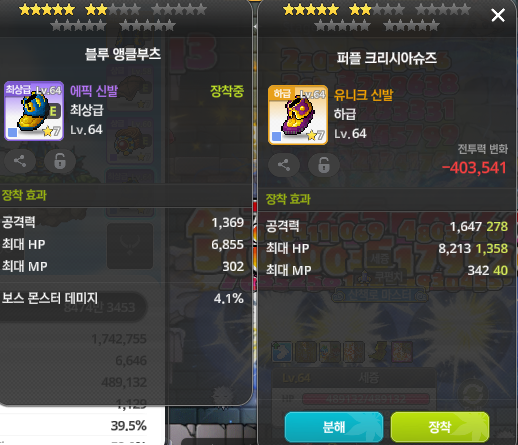This screenshot has width=518, height=445.
Task: Click share icon on Purple Krisia Shoes panel
Action: tap(284, 165)
